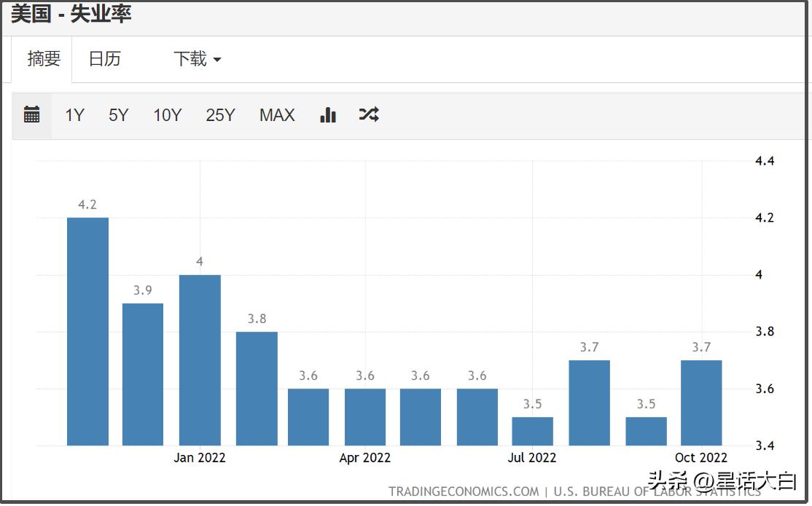Show MAX historical data range
The image size is (812, 506).
click(277, 115)
